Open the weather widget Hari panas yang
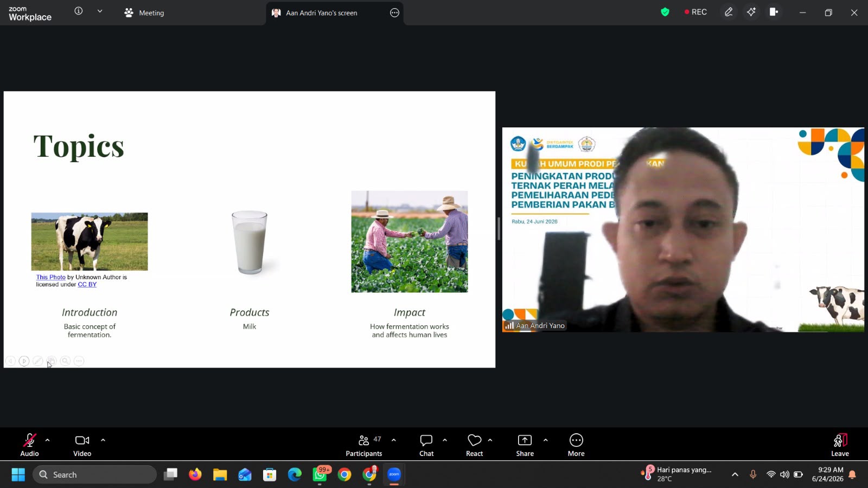Screen dimensions: 868x488 click(676, 474)
